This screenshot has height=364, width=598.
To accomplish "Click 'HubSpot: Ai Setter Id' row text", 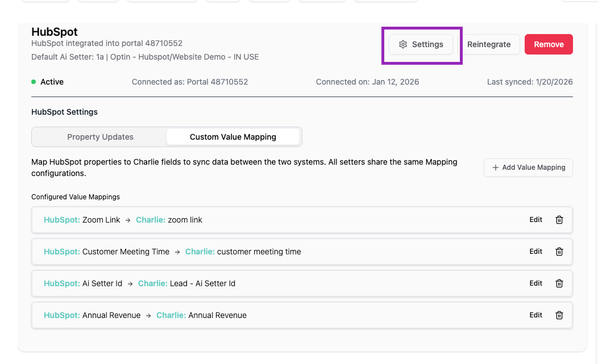I will (x=83, y=283).
